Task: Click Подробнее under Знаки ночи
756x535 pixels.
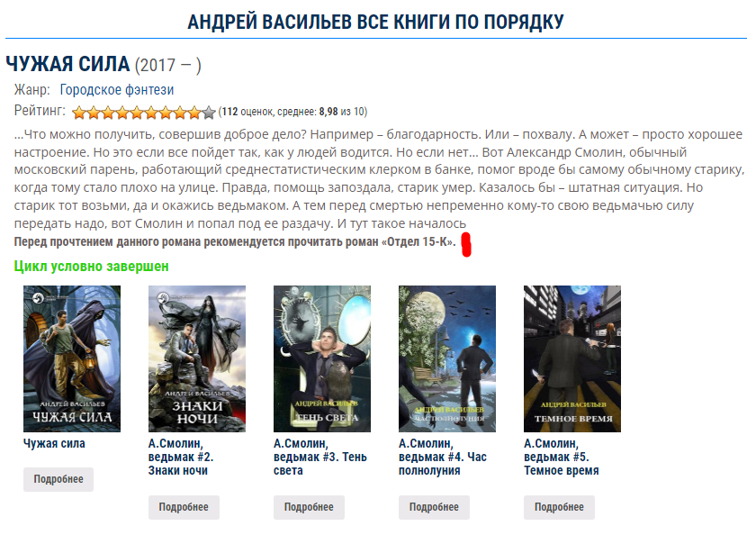Action: [184, 507]
